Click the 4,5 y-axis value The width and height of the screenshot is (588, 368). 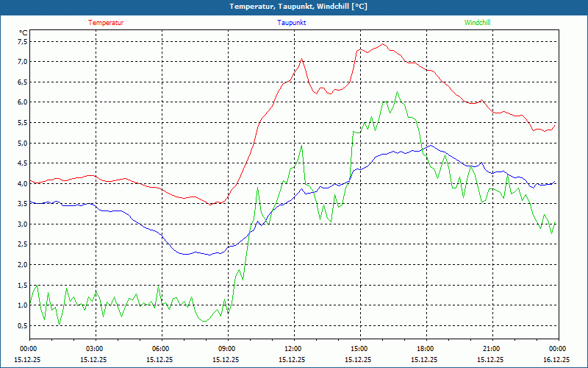pos(23,163)
